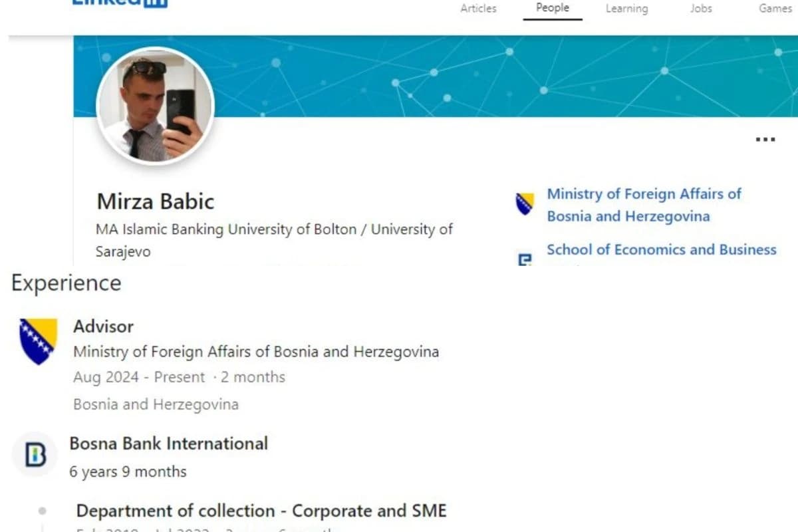Click the Bosna Bank International company name
The width and height of the screenshot is (798, 532).
[x=169, y=444]
